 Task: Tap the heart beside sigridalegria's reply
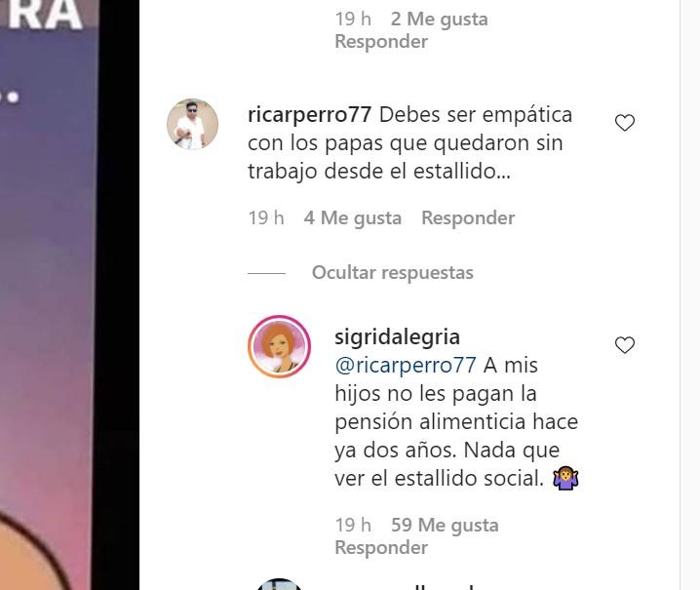(625, 345)
